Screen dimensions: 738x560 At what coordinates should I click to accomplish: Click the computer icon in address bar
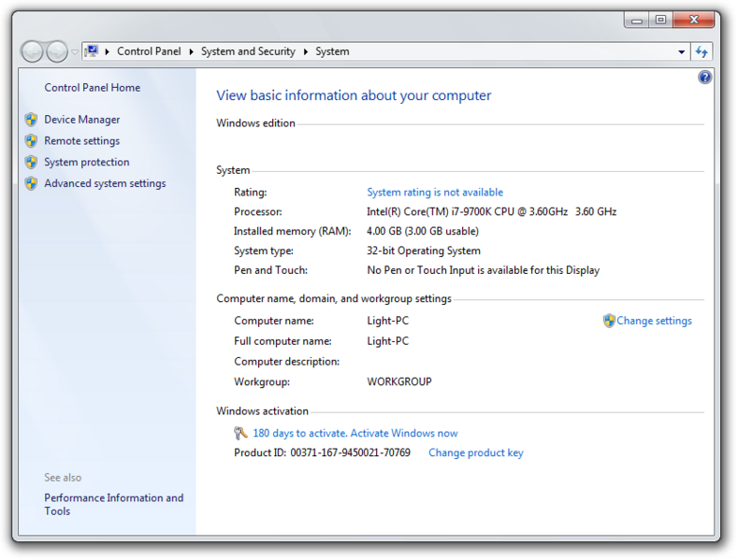[x=92, y=52]
